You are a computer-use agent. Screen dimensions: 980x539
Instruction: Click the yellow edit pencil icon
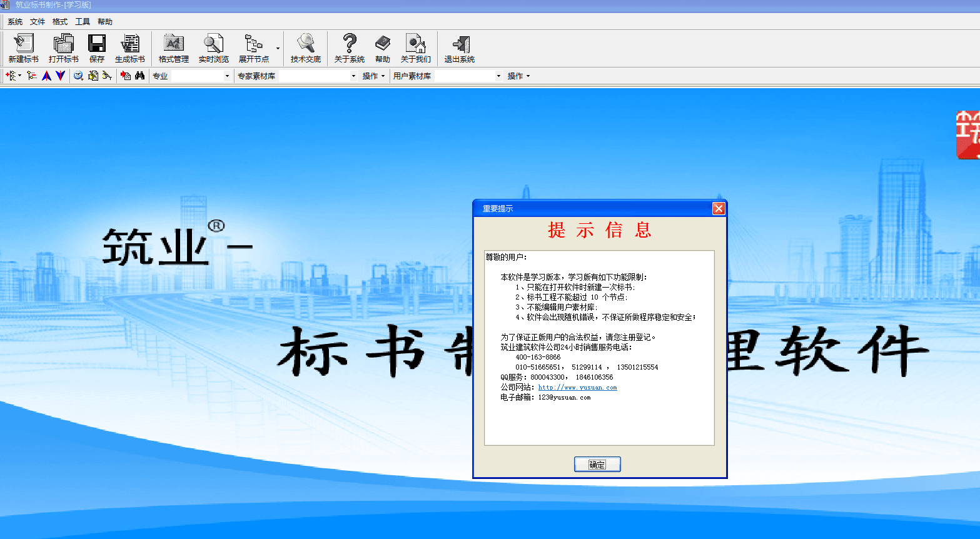pos(107,76)
